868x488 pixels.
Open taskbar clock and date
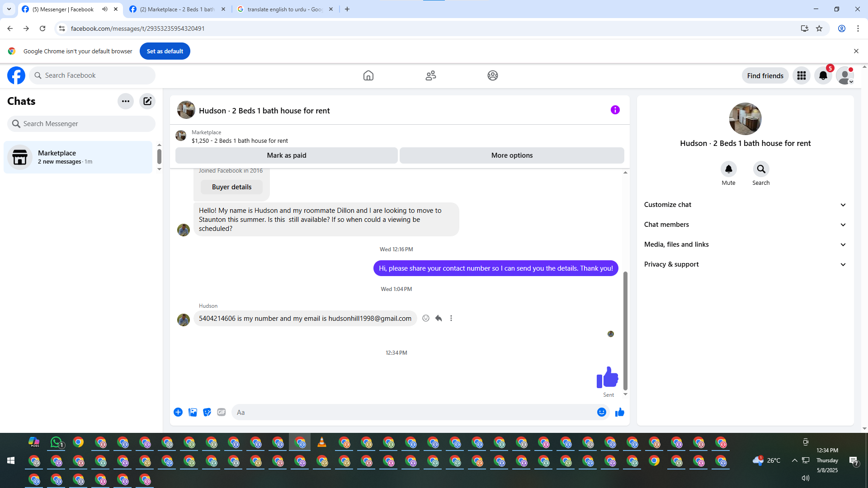(x=827, y=460)
